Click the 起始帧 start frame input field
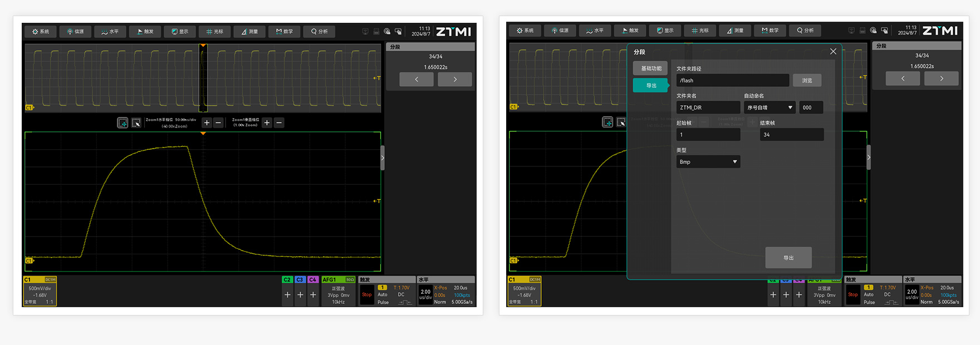The width and height of the screenshot is (980, 345). (x=708, y=135)
